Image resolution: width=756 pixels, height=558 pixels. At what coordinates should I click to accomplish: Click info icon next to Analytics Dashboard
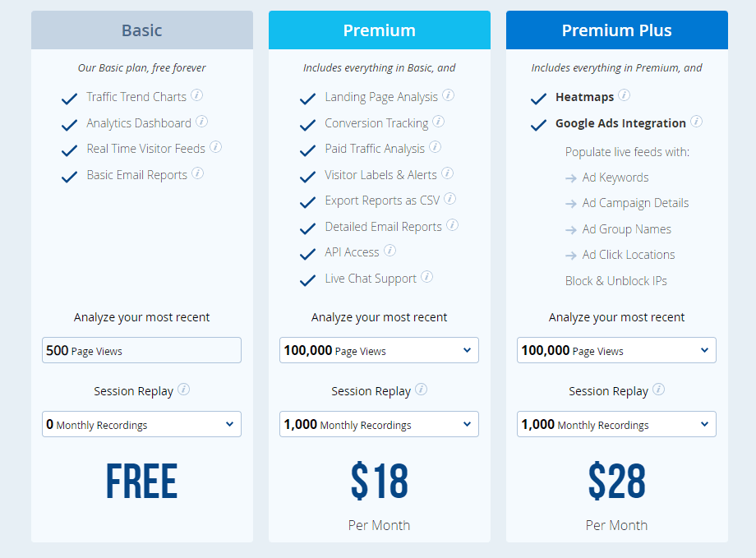[x=202, y=122]
